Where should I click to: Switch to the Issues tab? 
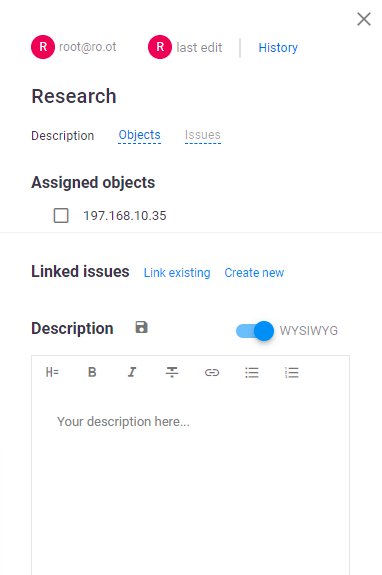pos(203,135)
